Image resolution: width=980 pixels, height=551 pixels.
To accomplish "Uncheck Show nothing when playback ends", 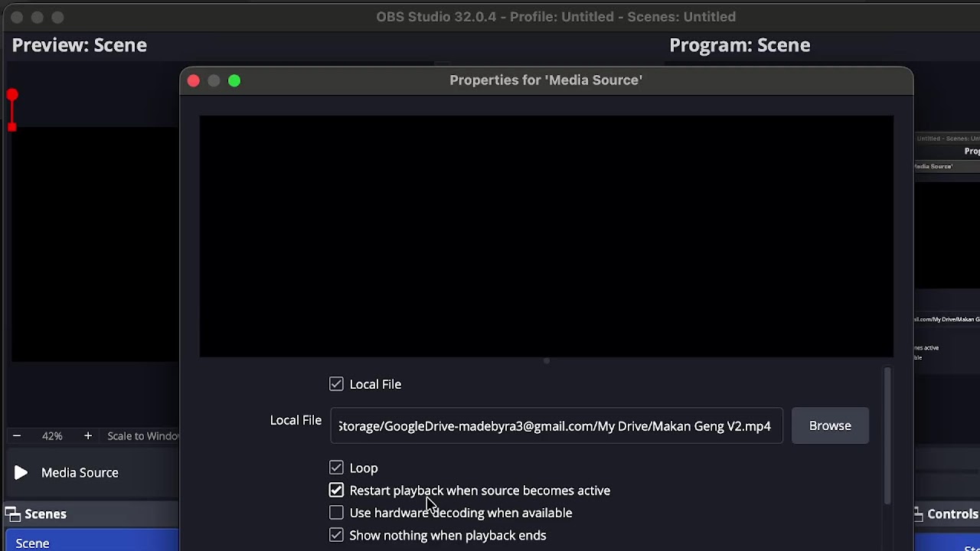I will pyautogui.click(x=336, y=536).
